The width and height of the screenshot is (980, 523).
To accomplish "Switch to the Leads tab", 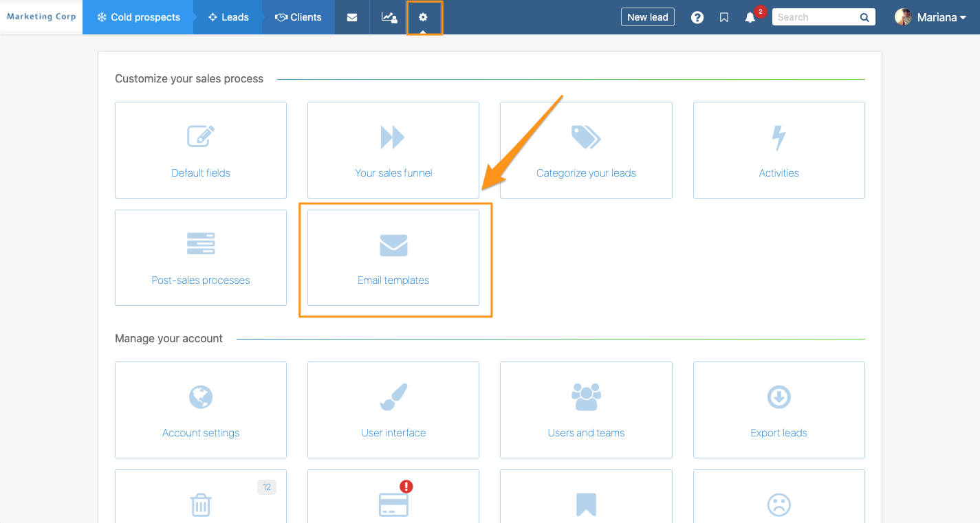I will [228, 16].
